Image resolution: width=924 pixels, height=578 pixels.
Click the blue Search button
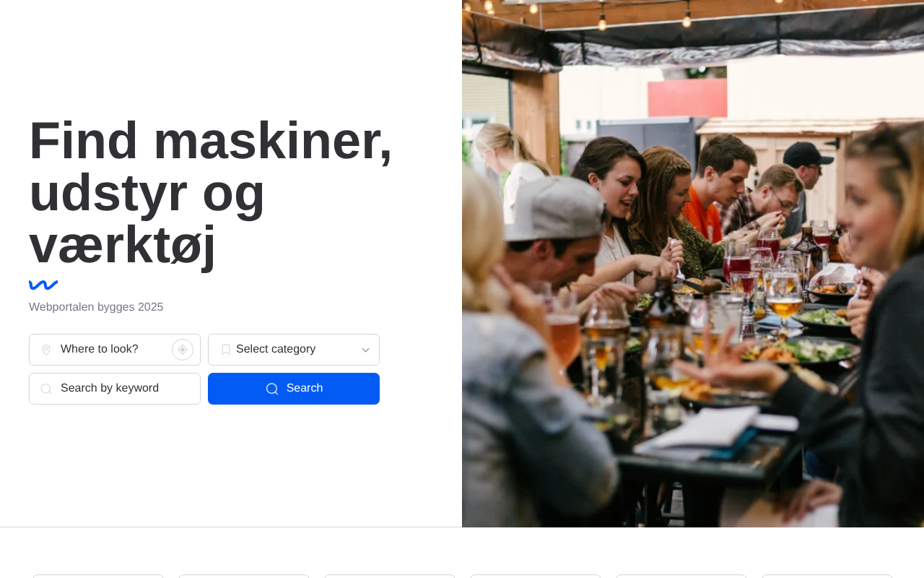(294, 389)
